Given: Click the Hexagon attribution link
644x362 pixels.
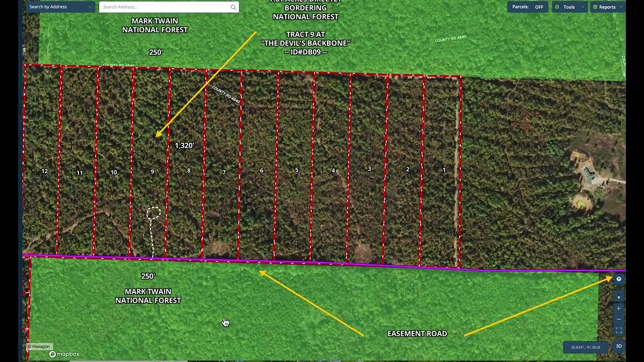Looking at the screenshot, I should [39, 346].
